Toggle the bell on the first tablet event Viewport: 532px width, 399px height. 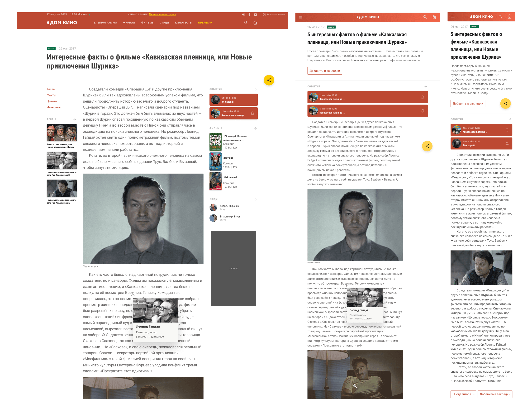(423, 97)
